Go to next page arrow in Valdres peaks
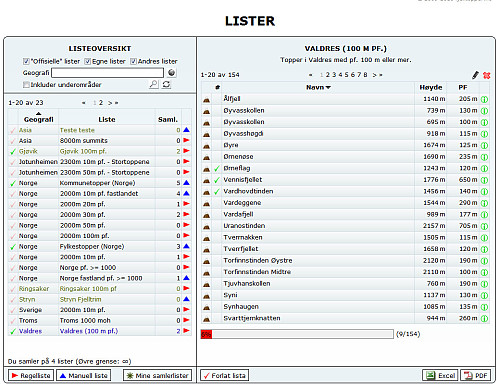The height and width of the screenshot is (389, 499). point(374,75)
